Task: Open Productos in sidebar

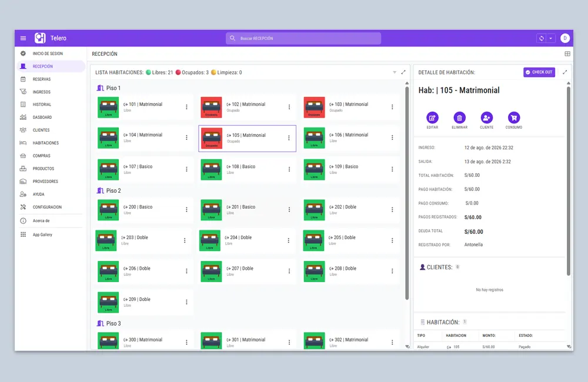Action: [51, 169]
